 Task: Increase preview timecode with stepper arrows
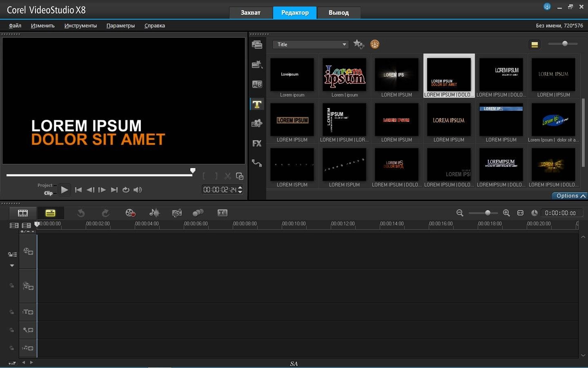240,188
